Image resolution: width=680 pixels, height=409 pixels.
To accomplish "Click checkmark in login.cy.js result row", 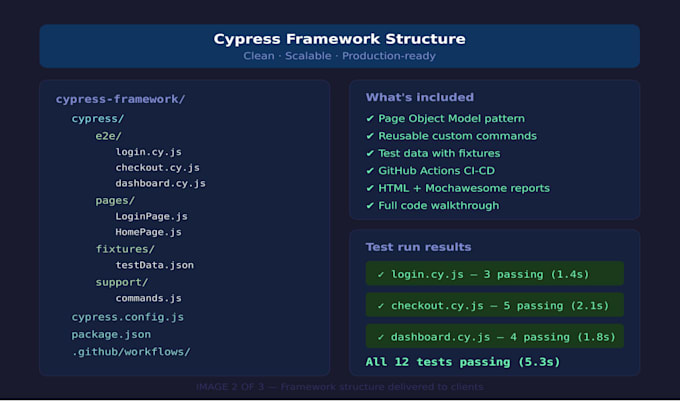I will pyautogui.click(x=381, y=275).
